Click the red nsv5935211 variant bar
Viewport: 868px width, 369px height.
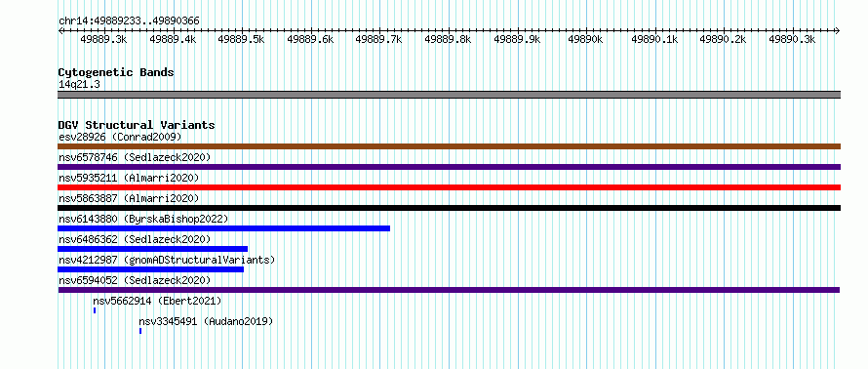pos(449,187)
